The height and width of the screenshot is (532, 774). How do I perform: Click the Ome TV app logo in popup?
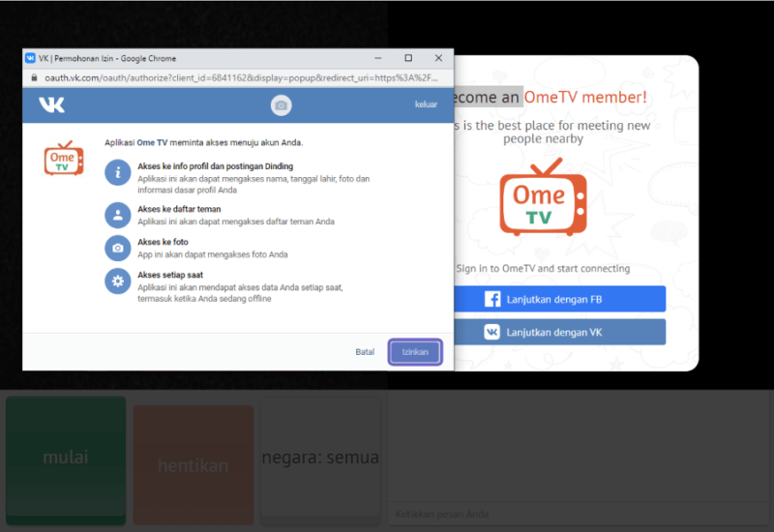point(64,159)
